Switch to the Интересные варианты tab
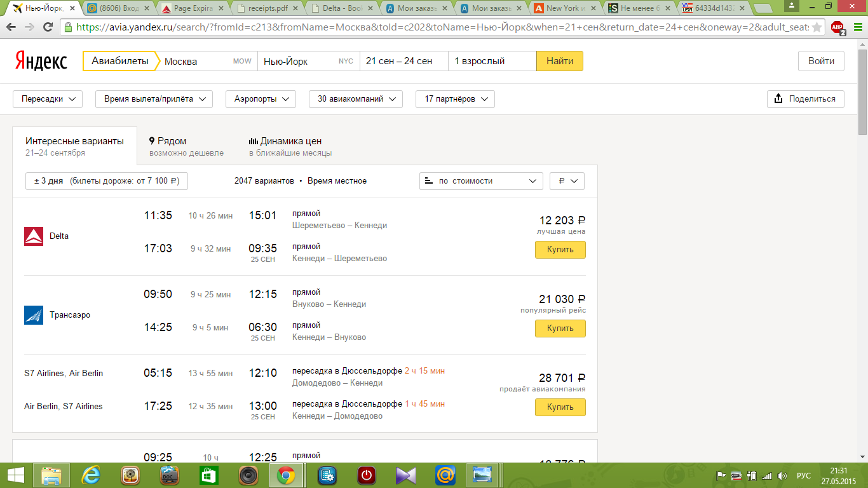Screen dimensions: 868x488 click(x=74, y=146)
